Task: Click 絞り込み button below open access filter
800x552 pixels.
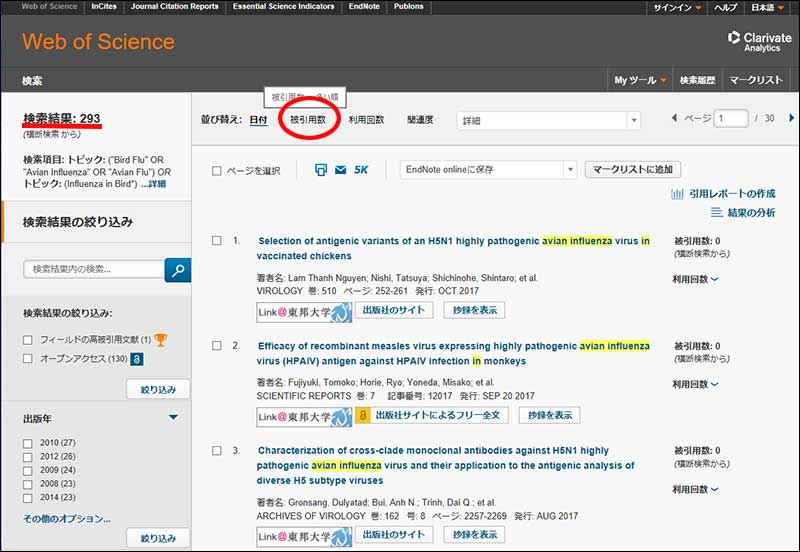Action: point(158,389)
